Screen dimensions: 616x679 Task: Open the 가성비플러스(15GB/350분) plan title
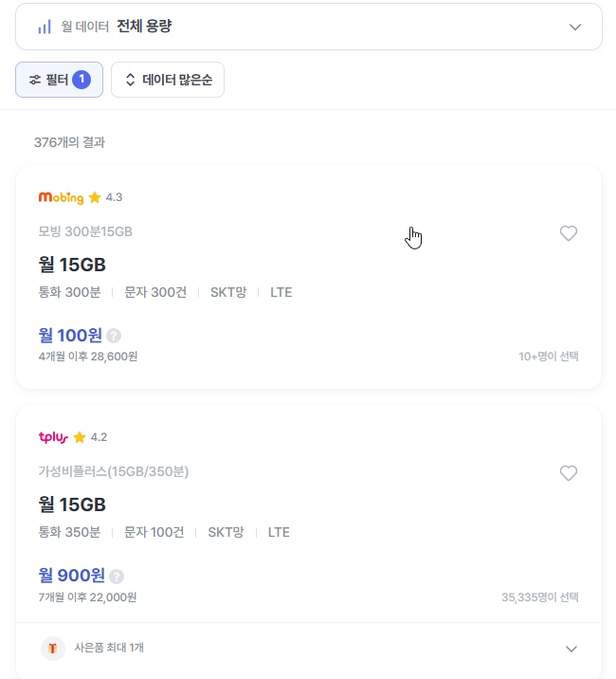[114, 471]
